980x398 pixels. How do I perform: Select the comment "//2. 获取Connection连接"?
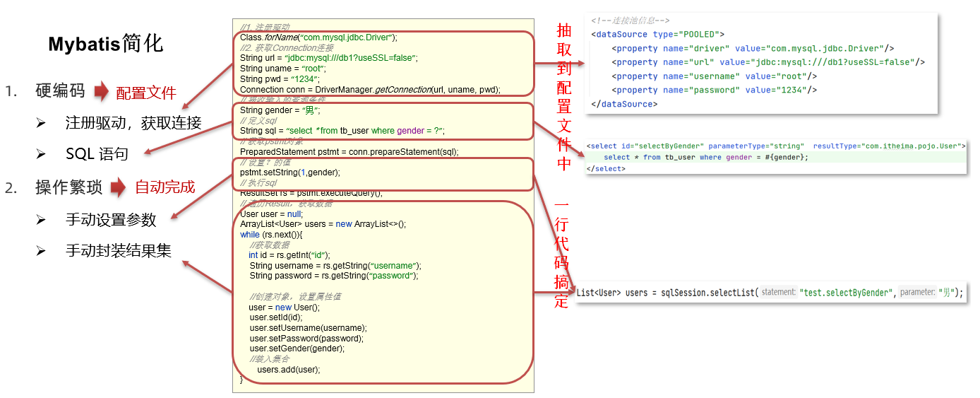pyautogui.click(x=287, y=47)
